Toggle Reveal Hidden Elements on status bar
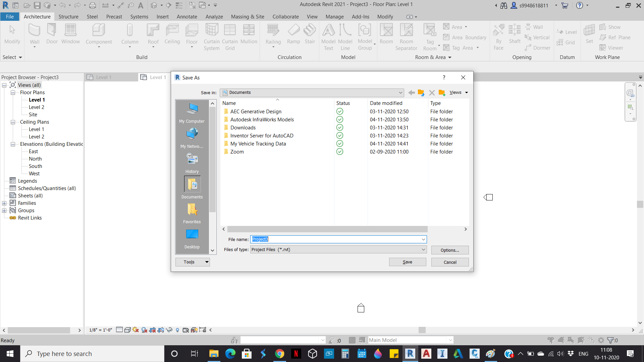 point(177,330)
